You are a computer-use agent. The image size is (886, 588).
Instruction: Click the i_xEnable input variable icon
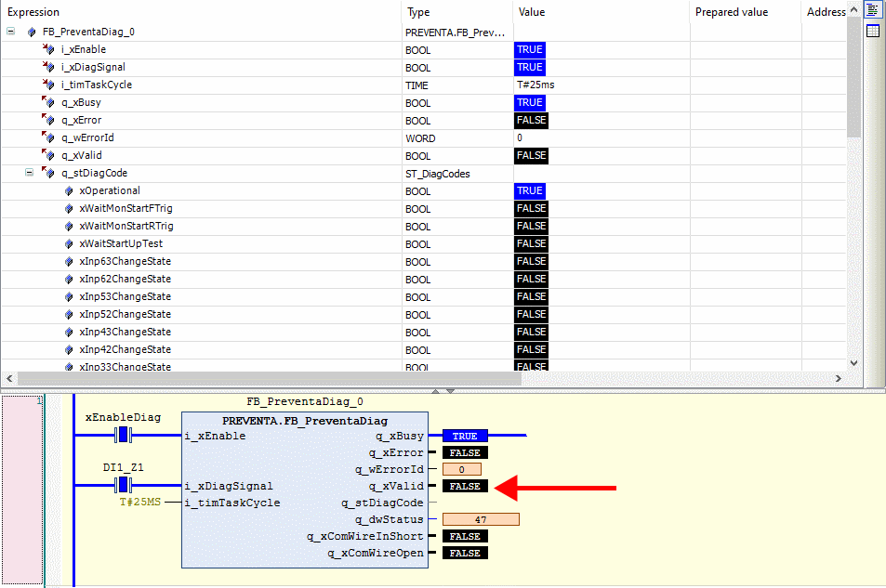click(48, 49)
